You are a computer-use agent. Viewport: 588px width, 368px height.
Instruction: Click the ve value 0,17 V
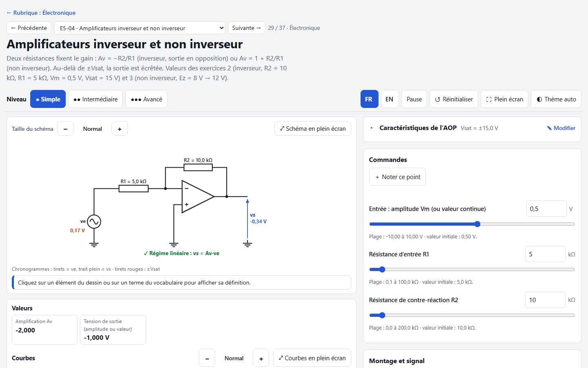pyautogui.click(x=78, y=231)
